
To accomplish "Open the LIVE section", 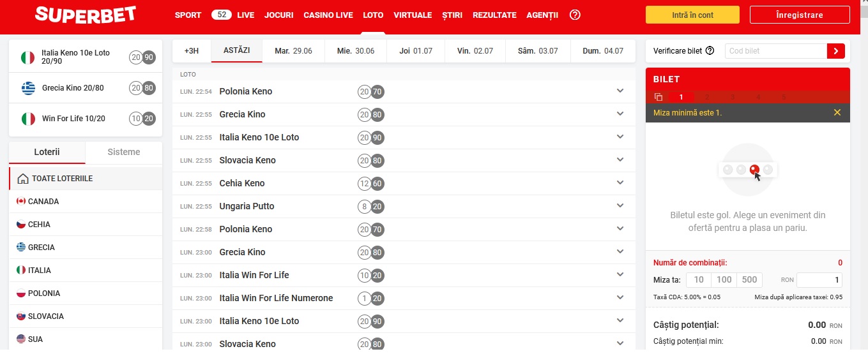I will [245, 15].
